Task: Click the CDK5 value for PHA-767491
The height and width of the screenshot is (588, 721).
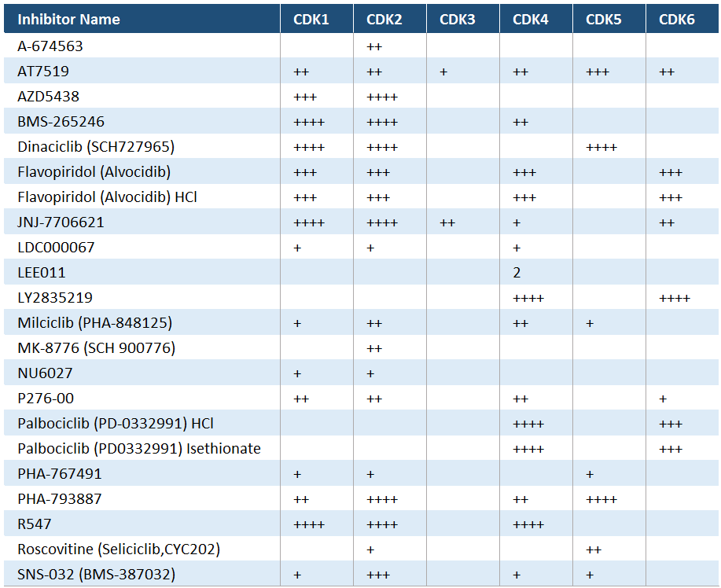Action: pyautogui.click(x=590, y=475)
